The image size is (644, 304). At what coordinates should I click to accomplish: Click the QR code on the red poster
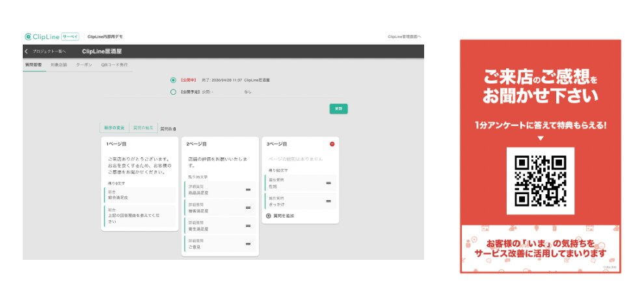pos(540,181)
